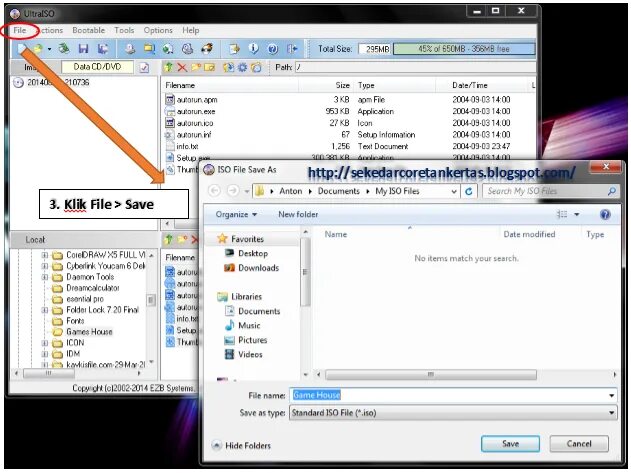This screenshot has width=631, height=473.
Task: Click the Exit door icon in UltraISO
Action: [x=293, y=49]
